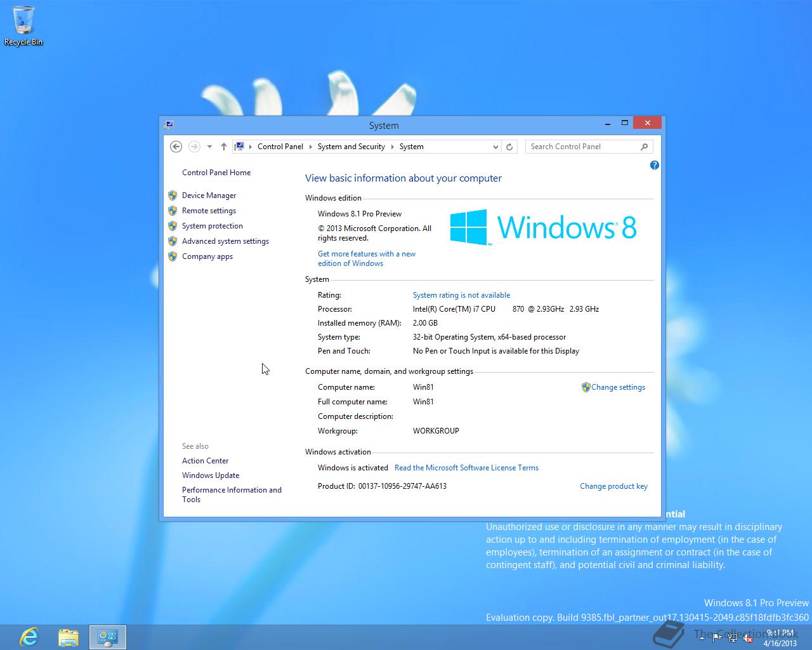
Task: Open the blue Help question mark
Action: pyautogui.click(x=655, y=165)
